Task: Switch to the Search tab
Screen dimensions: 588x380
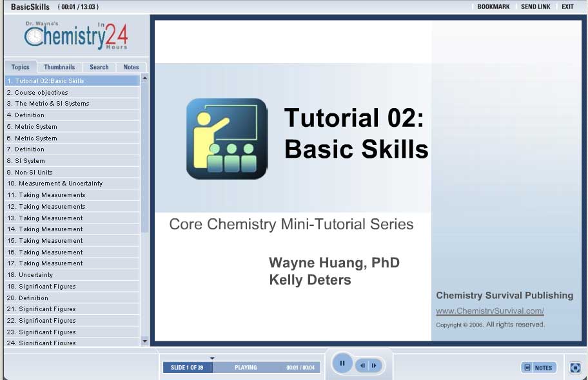Action: 99,67
